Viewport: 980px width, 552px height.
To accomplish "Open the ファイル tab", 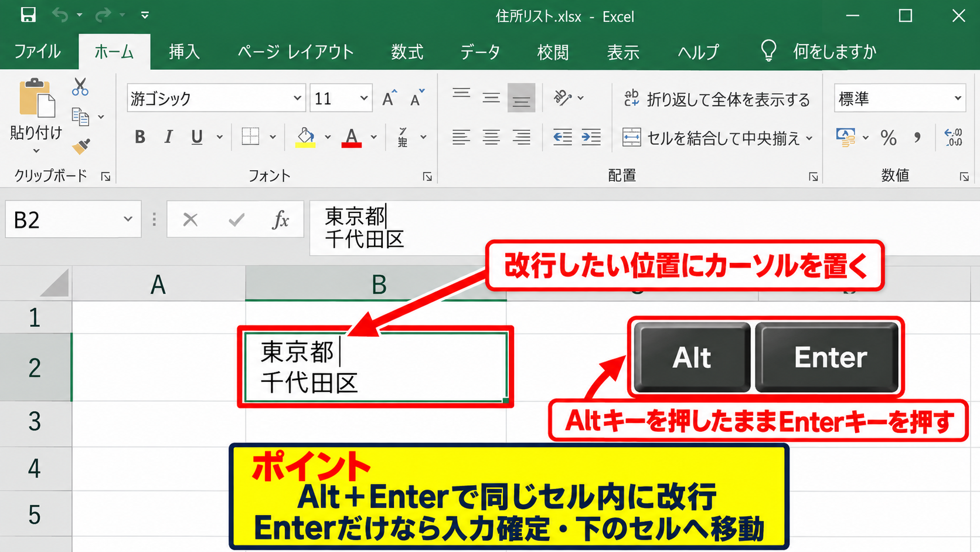I will point(38,52).
